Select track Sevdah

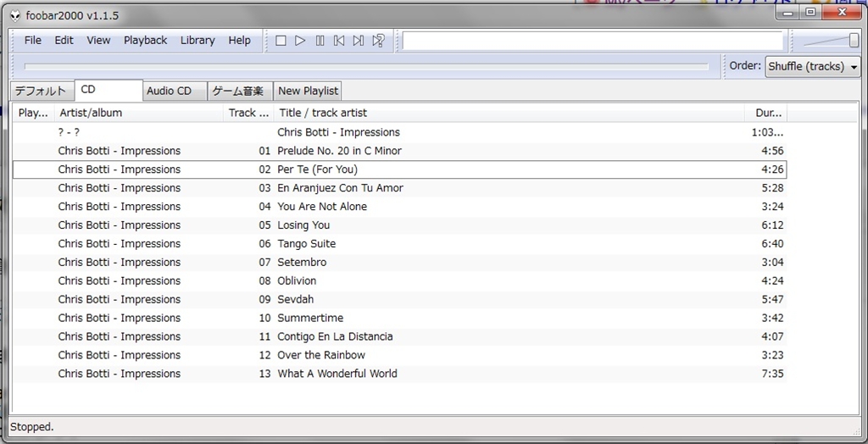pos(399,299)
